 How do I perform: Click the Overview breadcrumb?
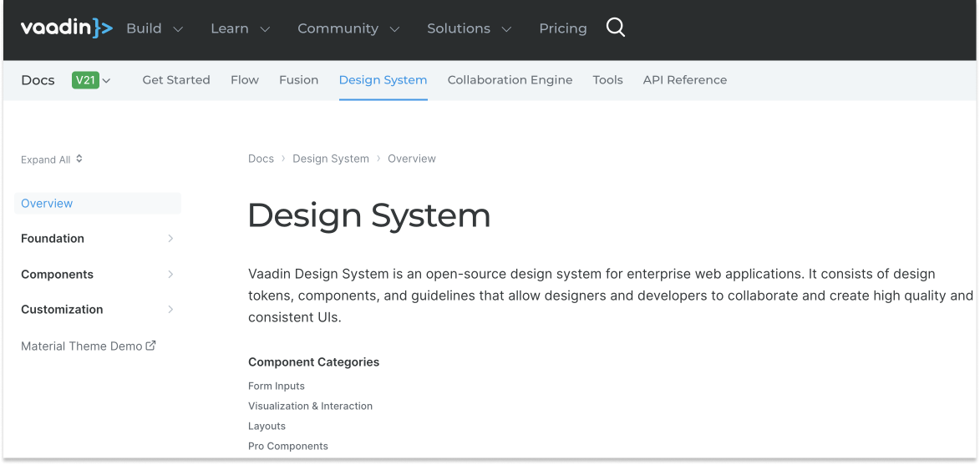[411, 159]
